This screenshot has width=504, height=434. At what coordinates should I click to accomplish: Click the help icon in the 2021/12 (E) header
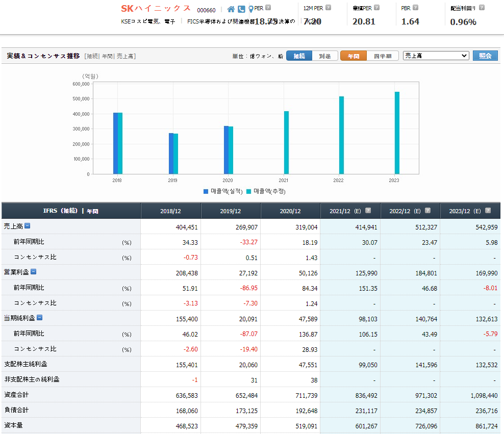[368, 211]
